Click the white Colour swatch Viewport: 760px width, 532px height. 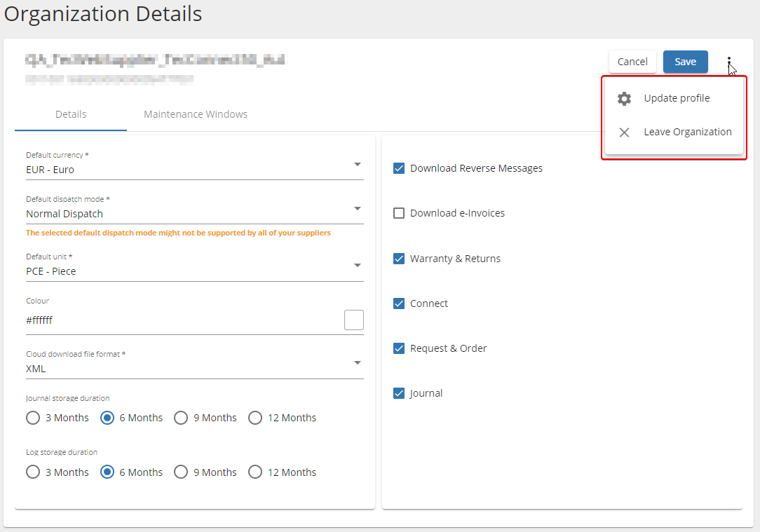(354, 320)
